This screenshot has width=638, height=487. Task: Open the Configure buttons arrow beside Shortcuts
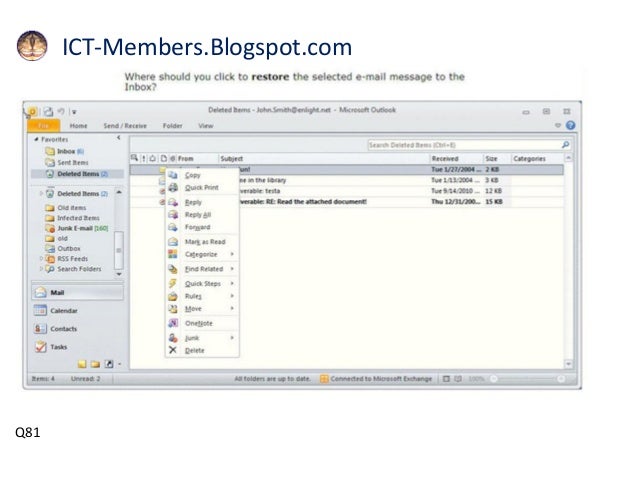120,365
